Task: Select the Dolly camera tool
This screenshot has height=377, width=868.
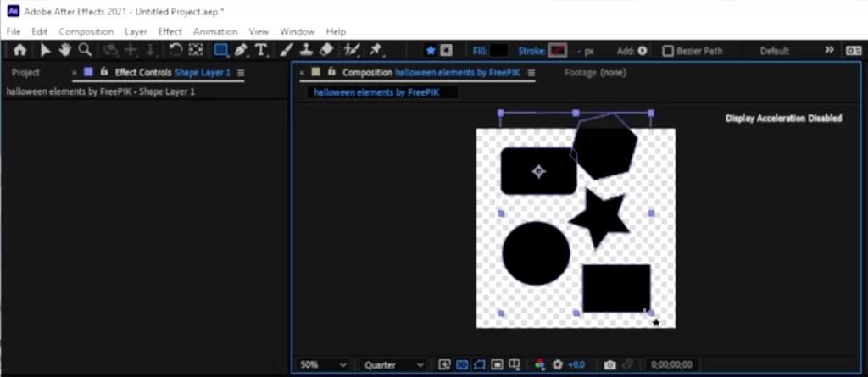Action: coord(150,50)
